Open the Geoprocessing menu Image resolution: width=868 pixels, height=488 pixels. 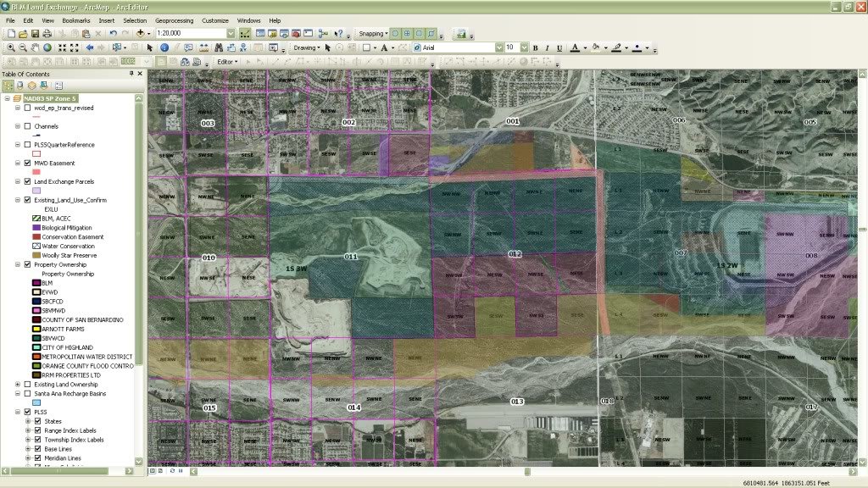pos(175,20)
